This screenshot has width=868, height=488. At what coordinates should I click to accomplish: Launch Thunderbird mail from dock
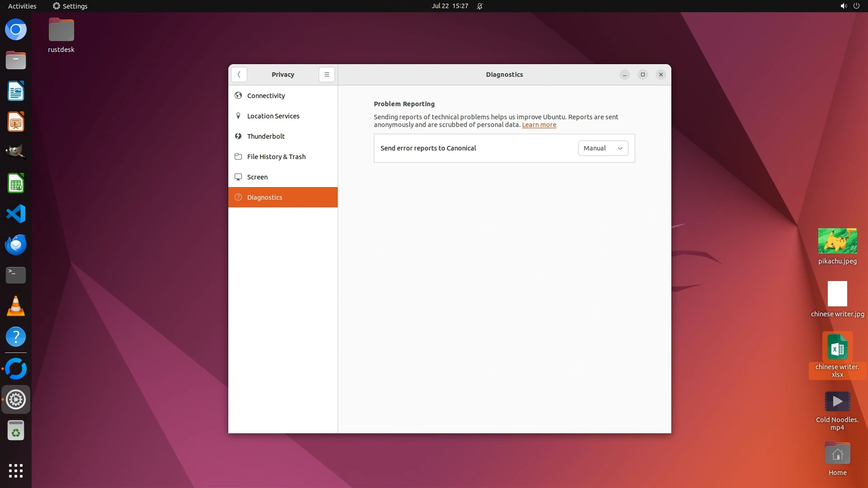point(16,244)
